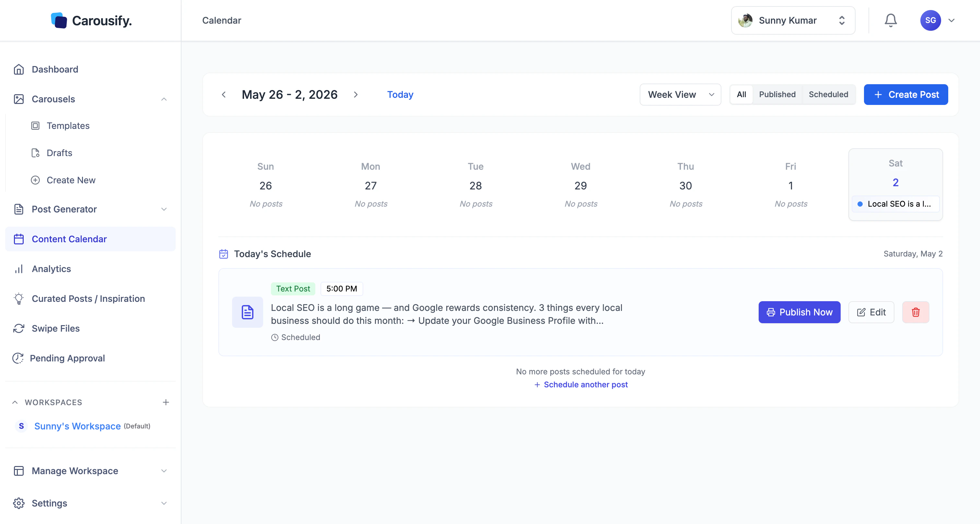Viewport: 980px width, 524px height.
Task: Click the Analytics bar chart icon
Action: [x=19, y=269]
